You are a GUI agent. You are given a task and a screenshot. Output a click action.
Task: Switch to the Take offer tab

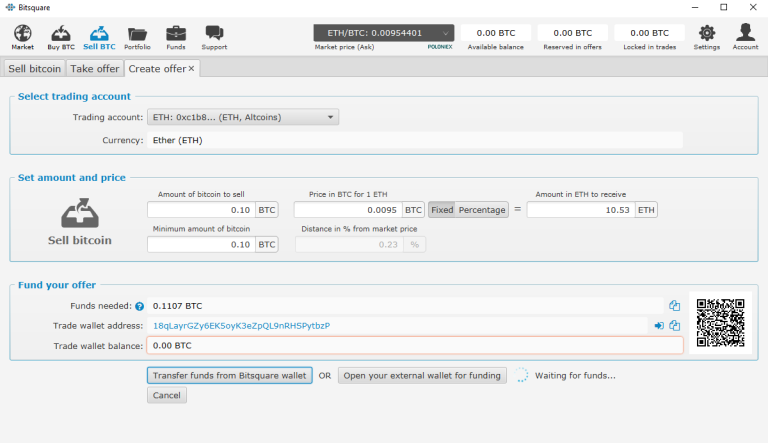coord(94,68)
